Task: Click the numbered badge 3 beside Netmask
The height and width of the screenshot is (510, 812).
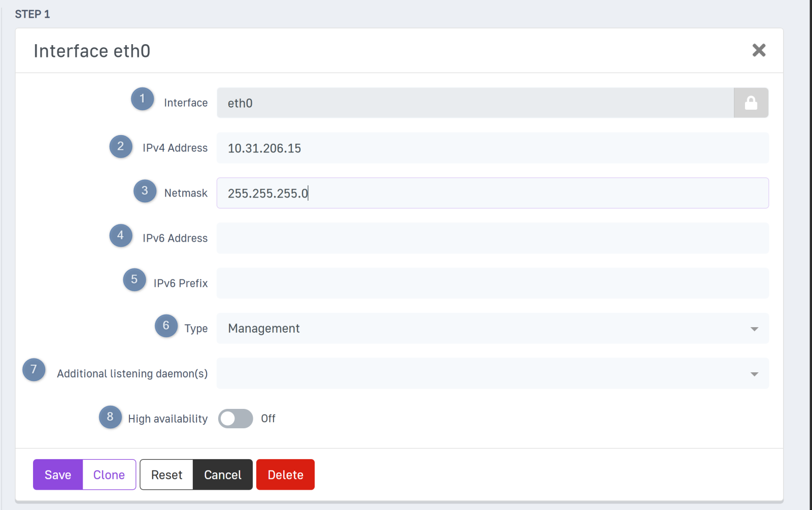Action: [x=145, y=191]
